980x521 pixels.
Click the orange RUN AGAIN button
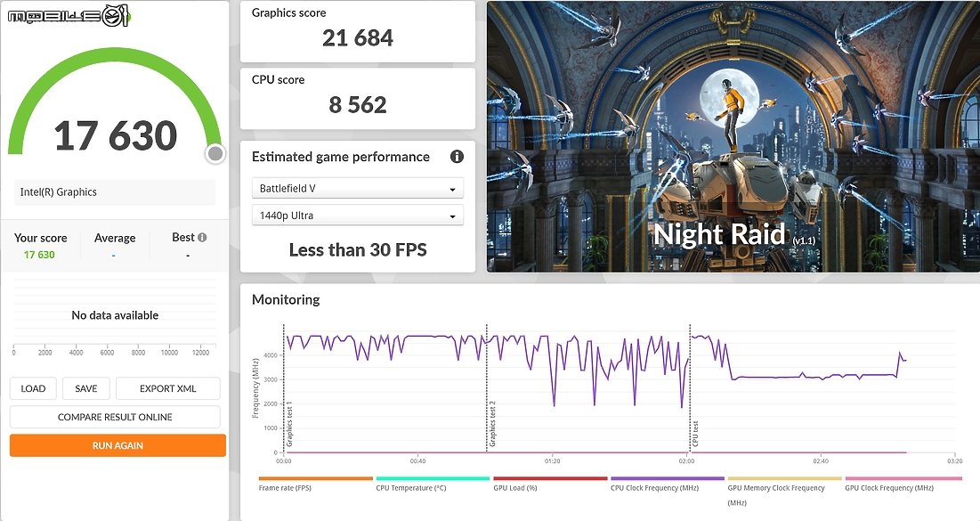[117, 445]
